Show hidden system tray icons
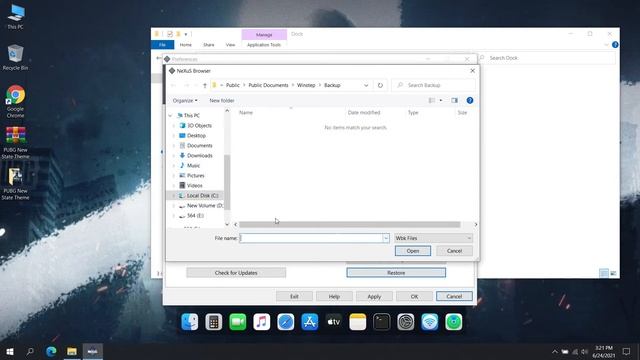The width and height of the screenshot is (640, 360). [x=555, y=351]
